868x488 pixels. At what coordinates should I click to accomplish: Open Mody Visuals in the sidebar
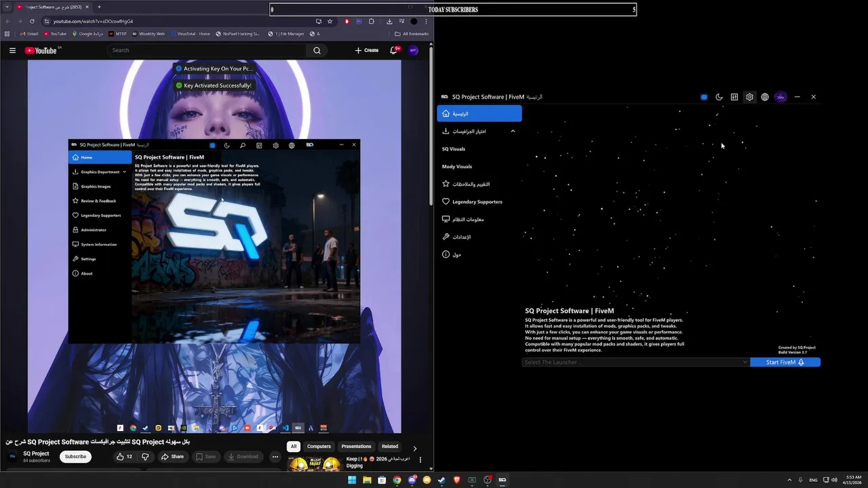(x=457, y=167)
